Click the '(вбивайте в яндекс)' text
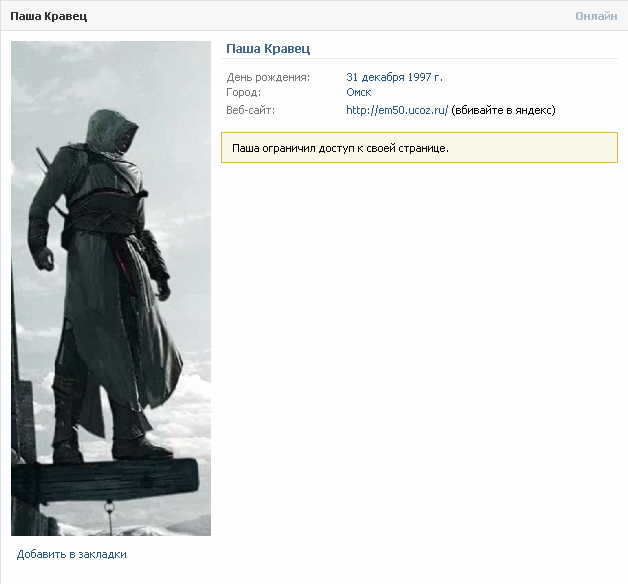The image size is (628, 584). [x=503, y=110]
